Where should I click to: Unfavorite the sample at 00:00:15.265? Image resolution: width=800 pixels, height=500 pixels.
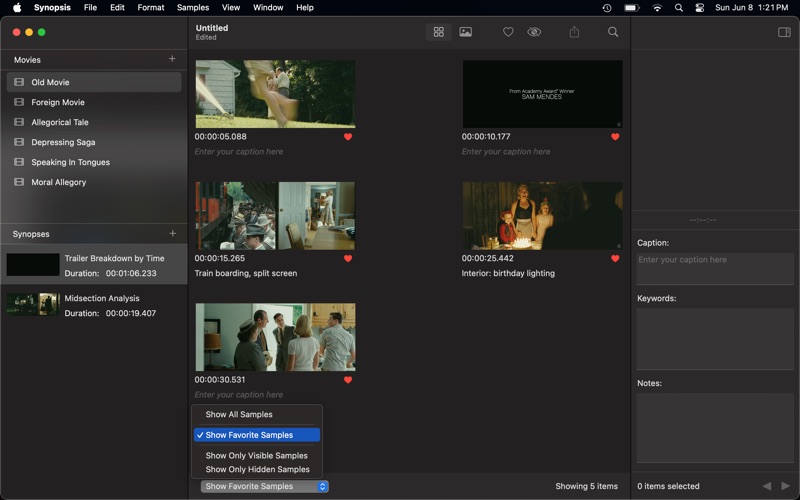click(x=348, y=258)
